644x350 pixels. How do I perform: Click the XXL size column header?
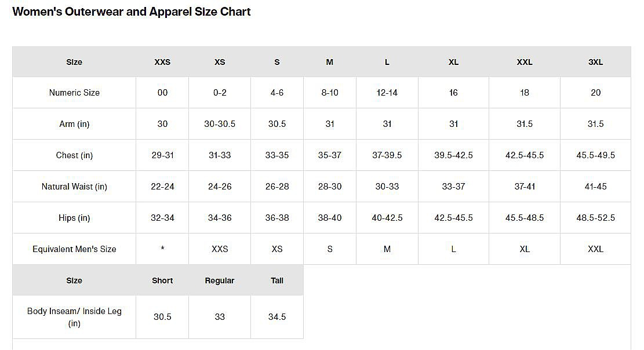coord(525,62)
